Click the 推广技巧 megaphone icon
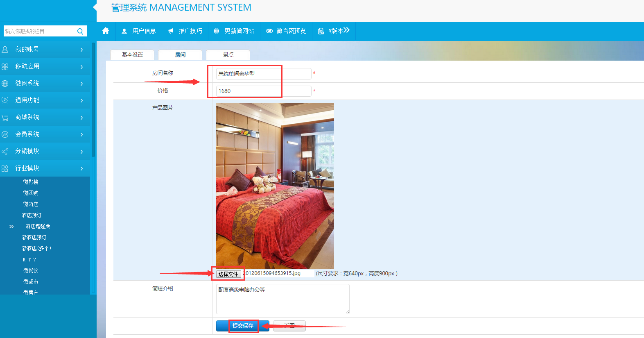 (x=170, y=31)
